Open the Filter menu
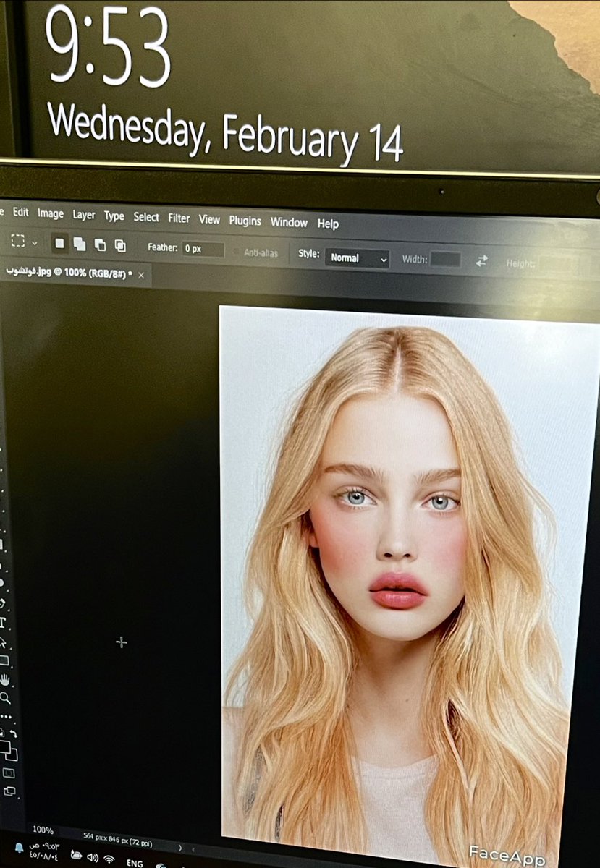 (179, 218)
